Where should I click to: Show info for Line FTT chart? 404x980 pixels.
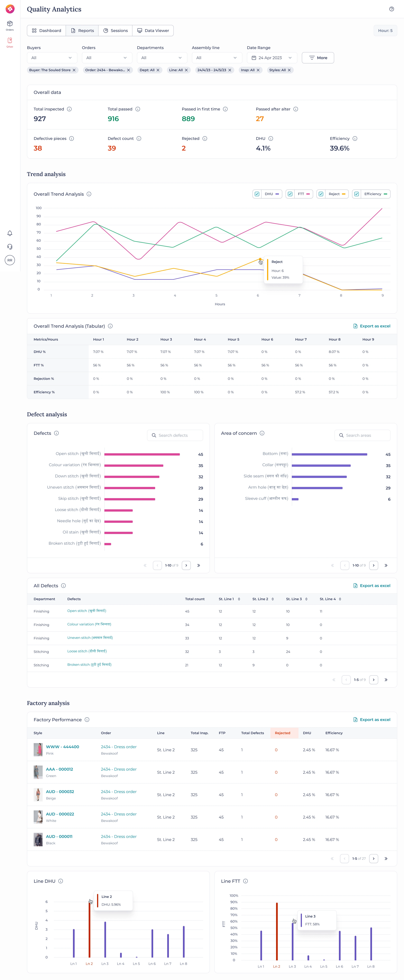point(246,881)
